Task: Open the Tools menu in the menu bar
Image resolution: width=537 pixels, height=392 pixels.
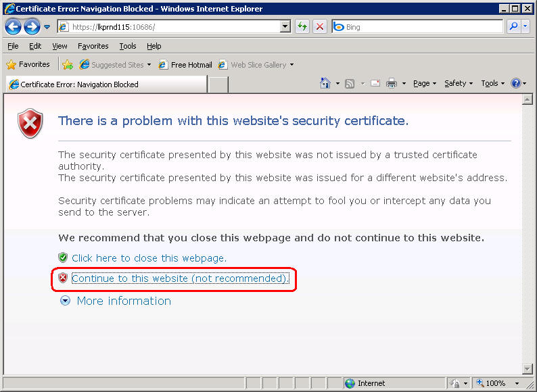Action: tap(127, 46)
